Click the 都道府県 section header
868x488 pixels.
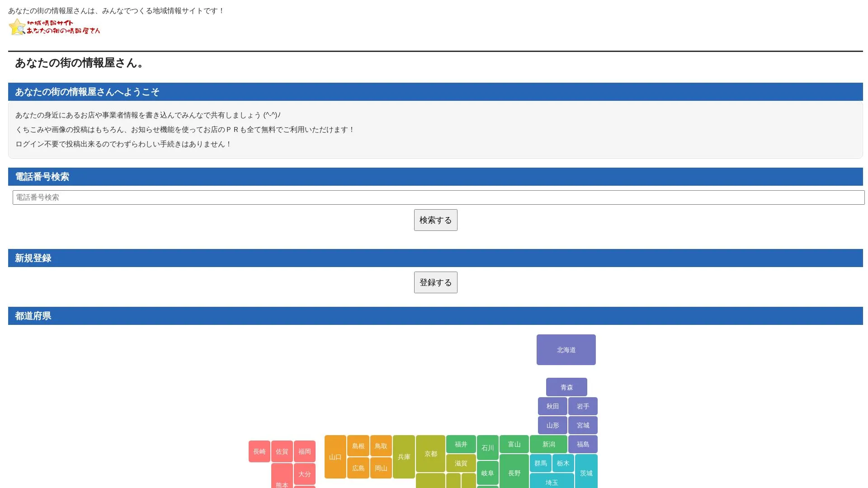435,316
